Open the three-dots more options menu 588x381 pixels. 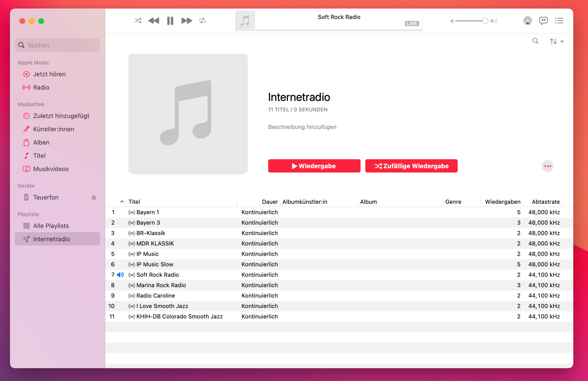547,166
